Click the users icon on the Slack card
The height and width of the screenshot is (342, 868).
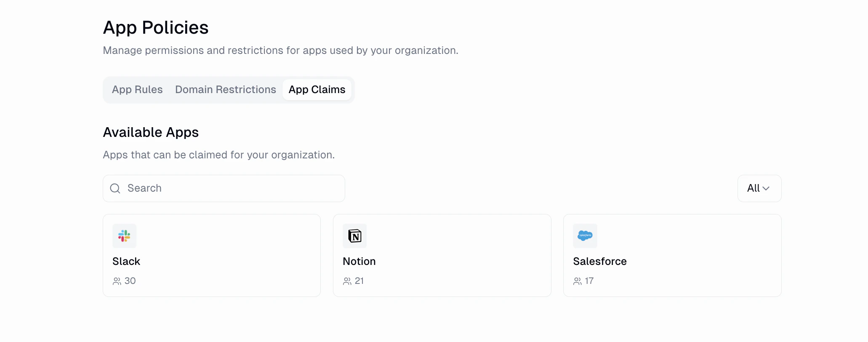coord(117,281)
